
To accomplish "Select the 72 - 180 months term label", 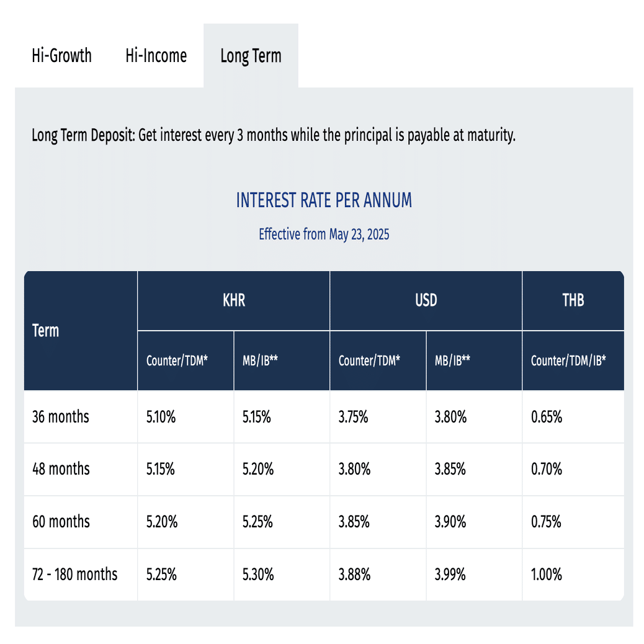I will coord(74,575).
